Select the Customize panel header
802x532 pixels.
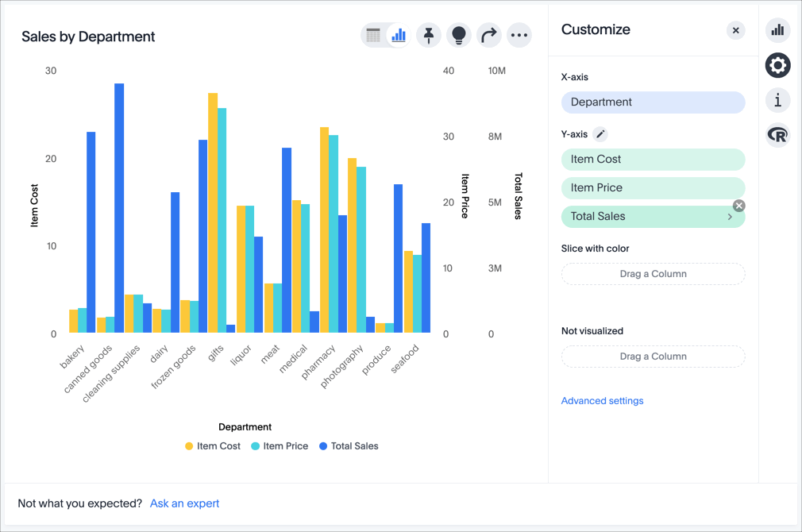pos(596,29)
